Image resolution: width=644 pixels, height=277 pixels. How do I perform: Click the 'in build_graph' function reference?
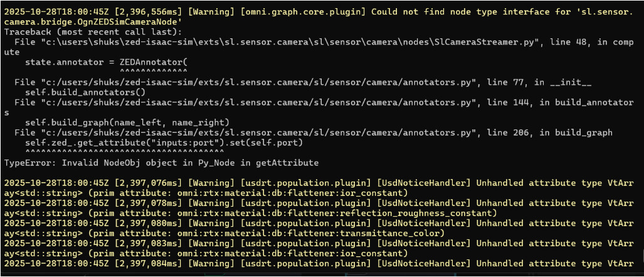click(577, 133)
